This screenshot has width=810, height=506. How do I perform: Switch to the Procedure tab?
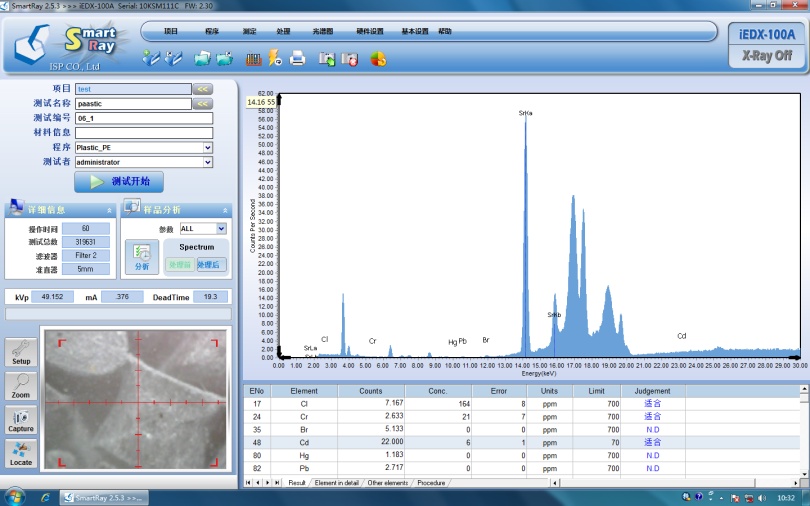point(431,483)
